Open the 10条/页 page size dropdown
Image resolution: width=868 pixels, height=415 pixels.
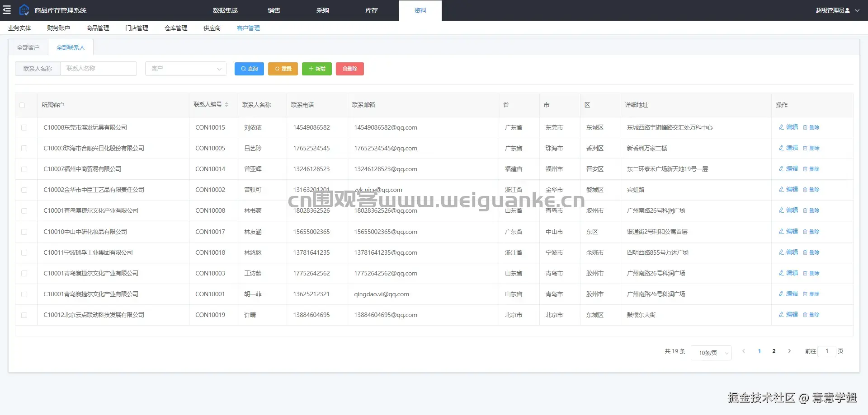tap(711, 353)
